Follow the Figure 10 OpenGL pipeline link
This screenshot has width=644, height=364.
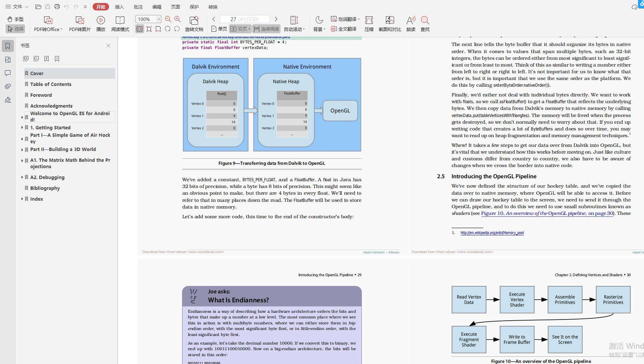(x=547, y=213)
